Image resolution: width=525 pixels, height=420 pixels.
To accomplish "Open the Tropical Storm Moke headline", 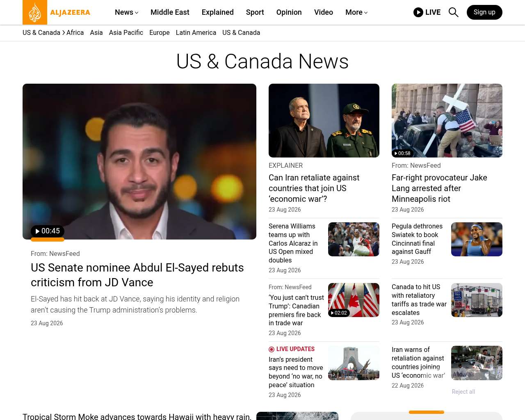I will [x=137, y=416].
